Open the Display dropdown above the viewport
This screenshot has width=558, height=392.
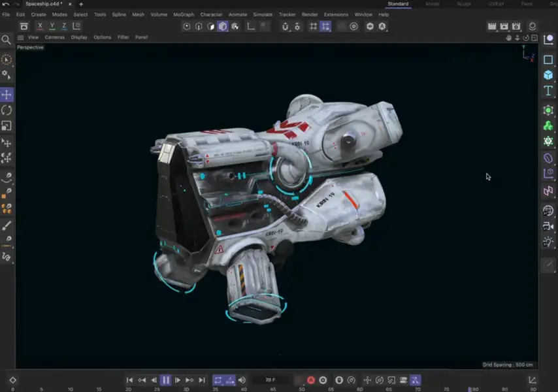(79, 37)
